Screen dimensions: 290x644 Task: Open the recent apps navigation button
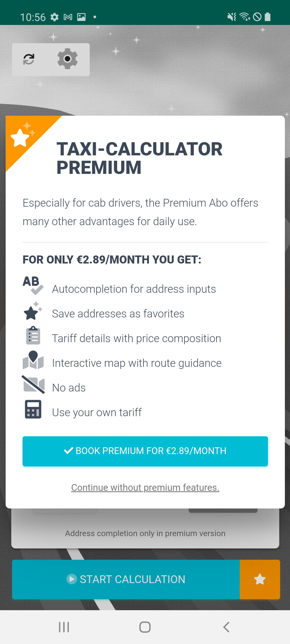pos(64,627)
